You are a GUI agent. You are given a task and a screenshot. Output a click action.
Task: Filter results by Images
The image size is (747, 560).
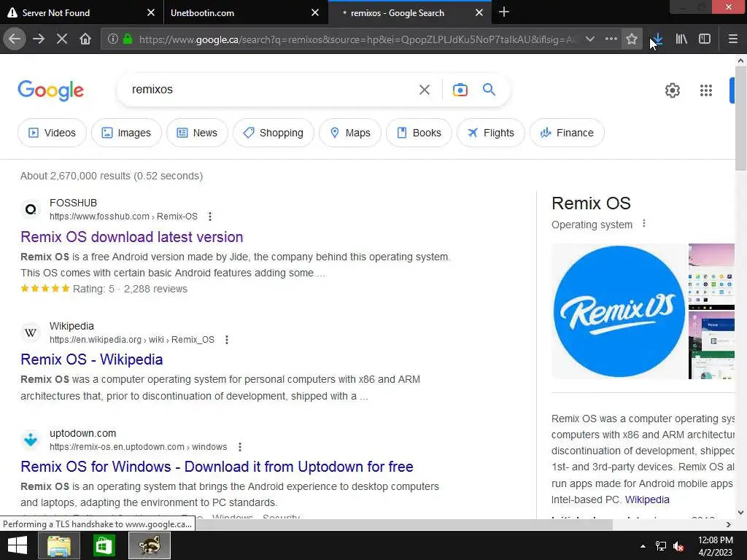pos(126,133)
